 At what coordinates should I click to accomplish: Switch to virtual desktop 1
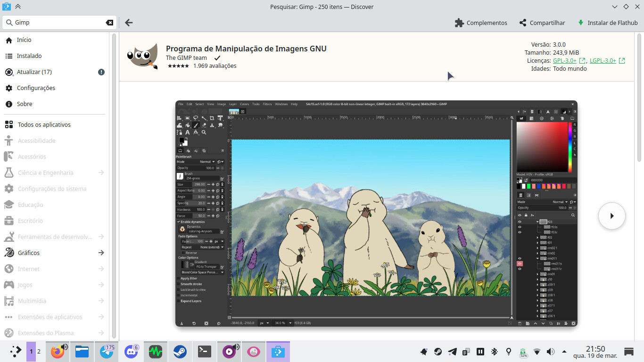tap(31, 351)
